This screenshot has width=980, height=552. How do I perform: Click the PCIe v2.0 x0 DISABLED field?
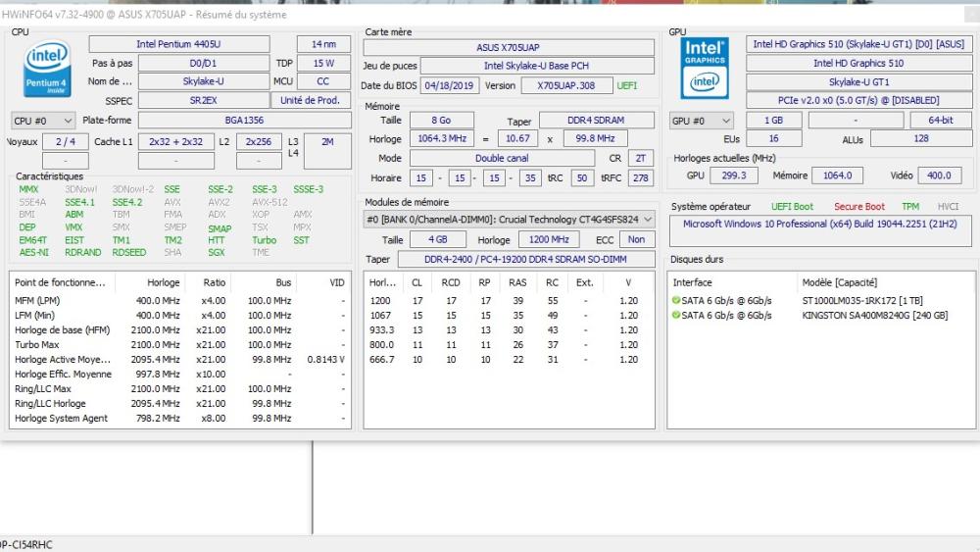(x=858, y=100)
